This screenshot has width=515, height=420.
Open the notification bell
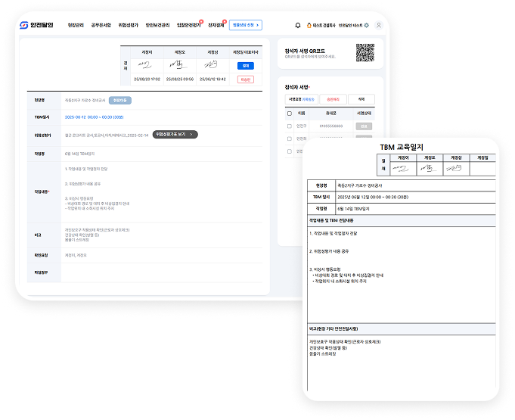(x=297, y=25)
